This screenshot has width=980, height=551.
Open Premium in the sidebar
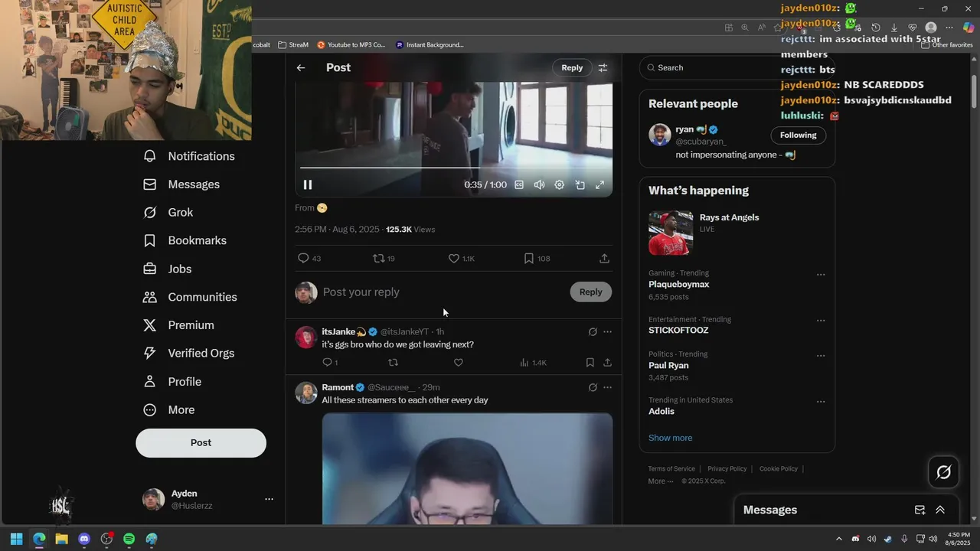(x=179, y=325)
